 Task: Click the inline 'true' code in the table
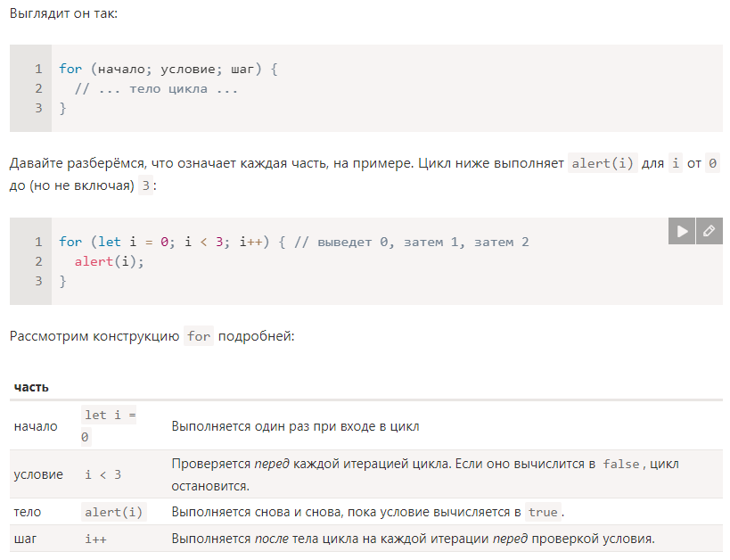(543, 513)
